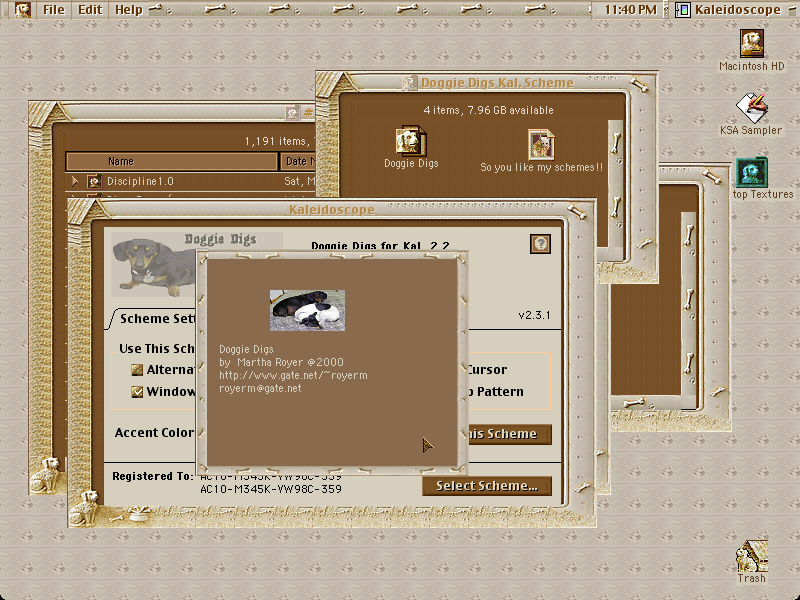Click the Doggie Digs Kal. Scheme window title

[x=496, y=83]
